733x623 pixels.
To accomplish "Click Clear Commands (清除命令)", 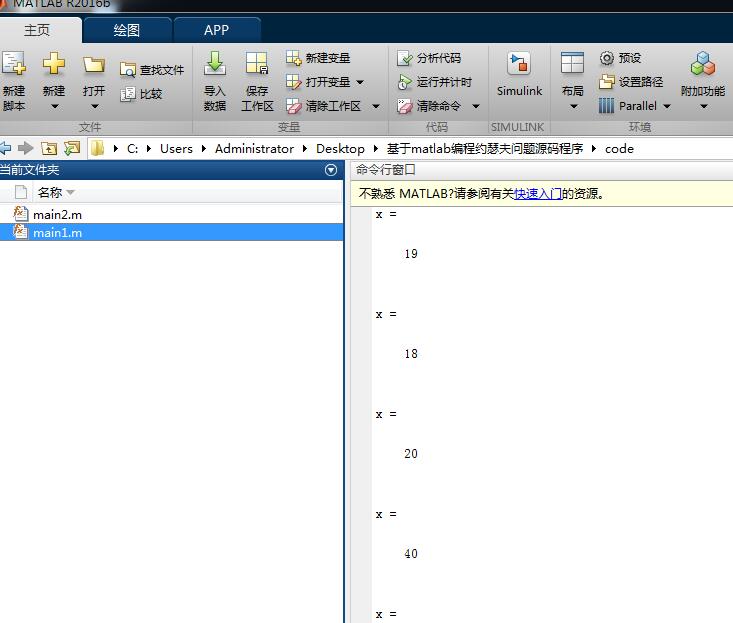I will 429,106.
